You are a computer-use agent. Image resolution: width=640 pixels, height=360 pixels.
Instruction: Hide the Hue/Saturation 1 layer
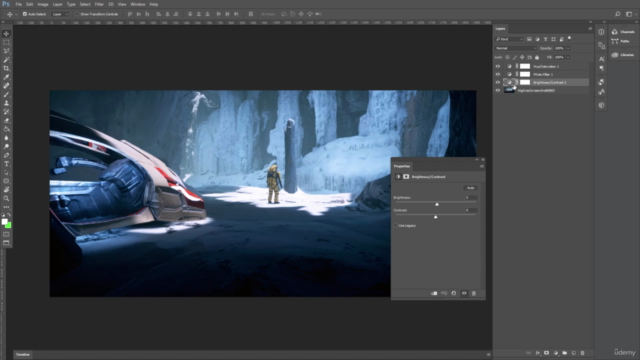coord(498,66)
